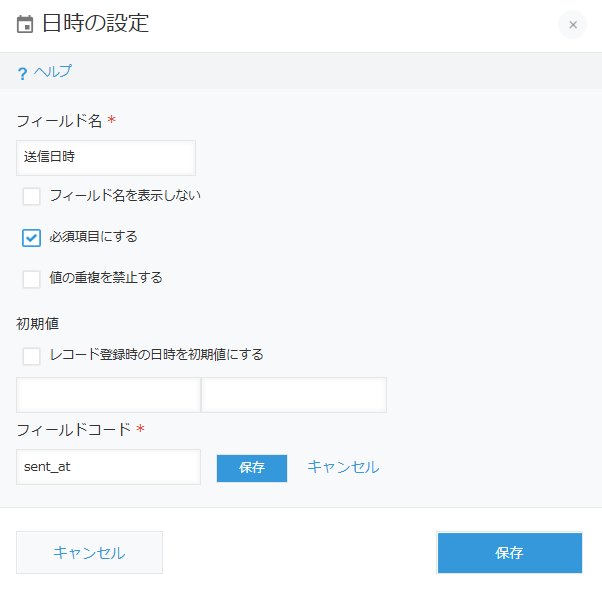Click the large footer 保存 button
Viewport: 602px width, 589px height.
coord(510,553)
